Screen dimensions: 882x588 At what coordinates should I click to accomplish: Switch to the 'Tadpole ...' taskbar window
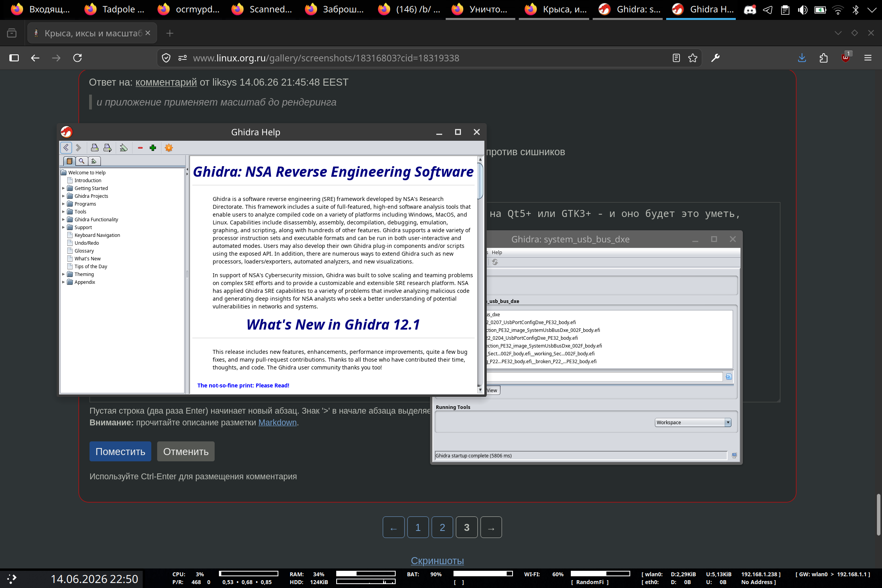pyautogui.click(x=115, y=9)
